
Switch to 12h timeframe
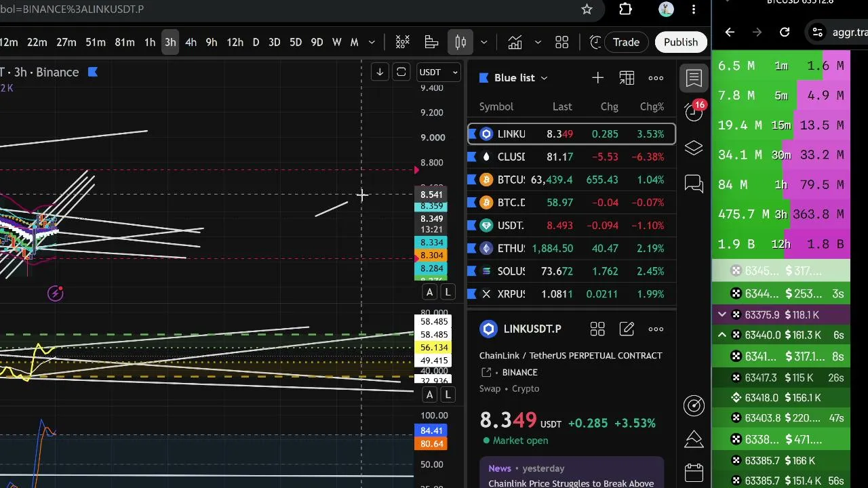tap(235, 42)
